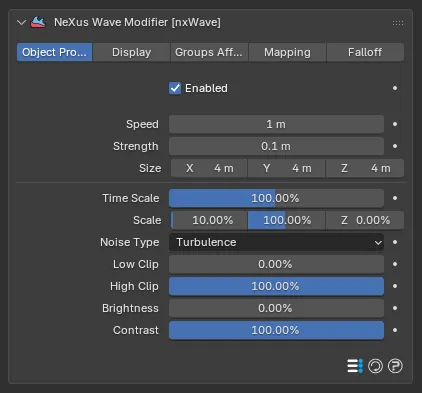
Task: Open the Display tab
Action: (x=131, y=52)
